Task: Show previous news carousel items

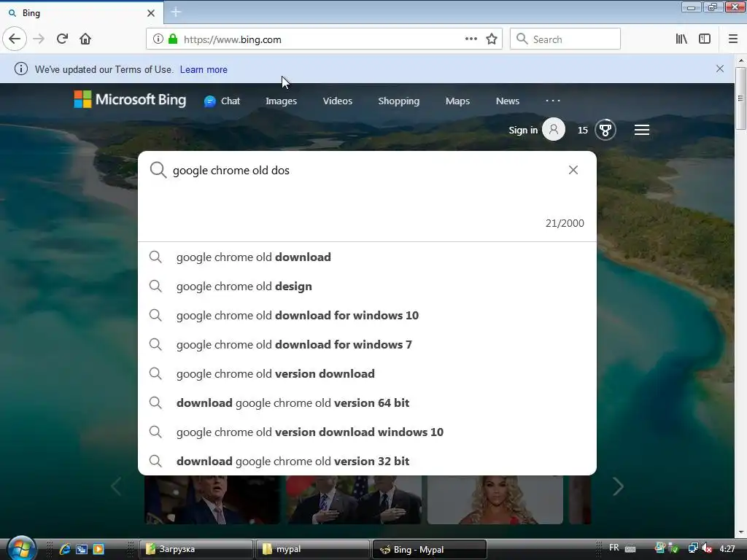Action: [116, 486]
